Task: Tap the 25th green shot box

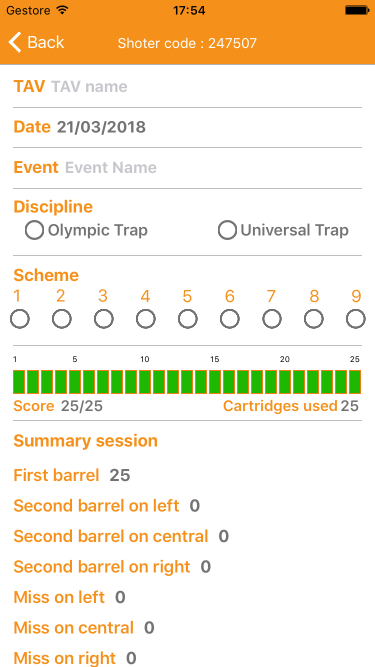Action: (x=355, y=382)
